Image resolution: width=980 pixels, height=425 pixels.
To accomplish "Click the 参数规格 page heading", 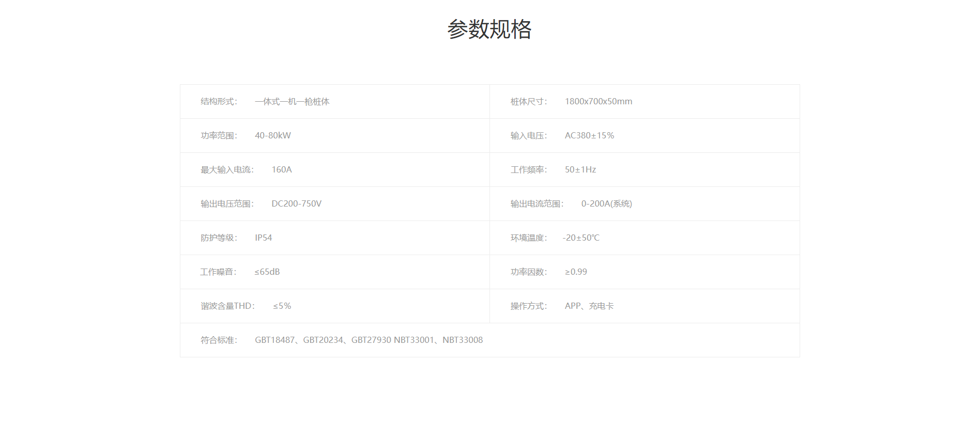I will 489,29.
